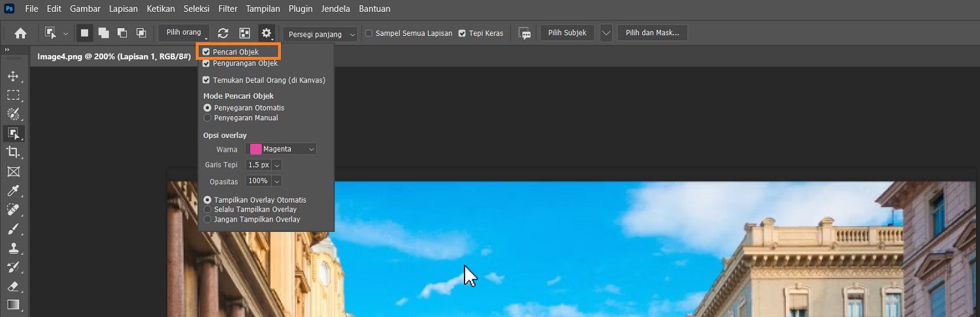Select the Frame tool

(13, 172)
